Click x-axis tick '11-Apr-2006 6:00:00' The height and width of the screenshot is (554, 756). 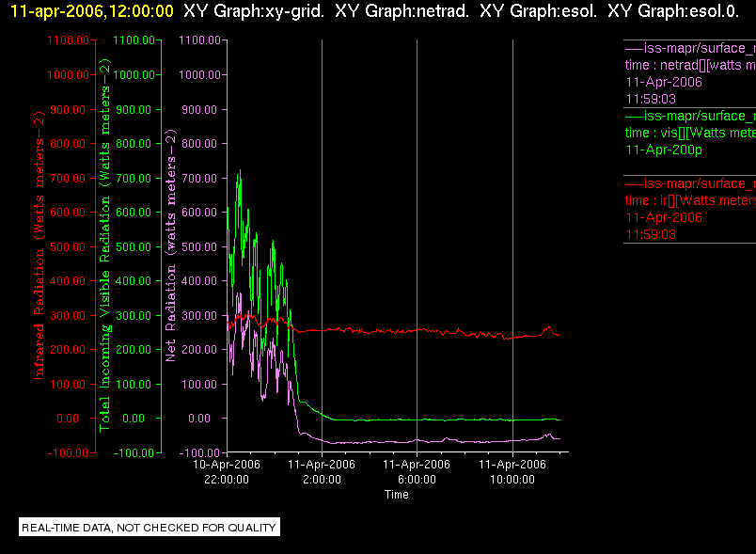pos(417,472)
